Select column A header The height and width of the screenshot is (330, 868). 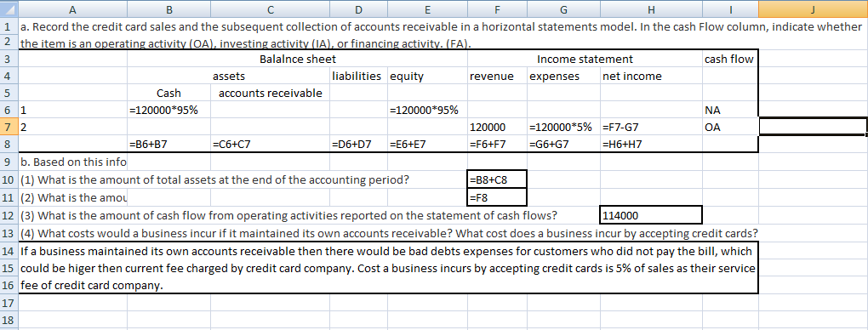coord(73,9)
